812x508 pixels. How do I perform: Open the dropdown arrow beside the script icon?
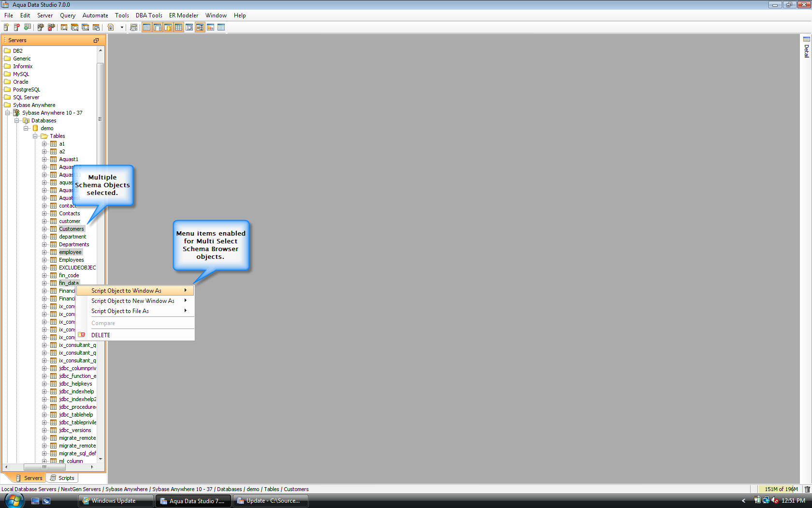(122, 28)
